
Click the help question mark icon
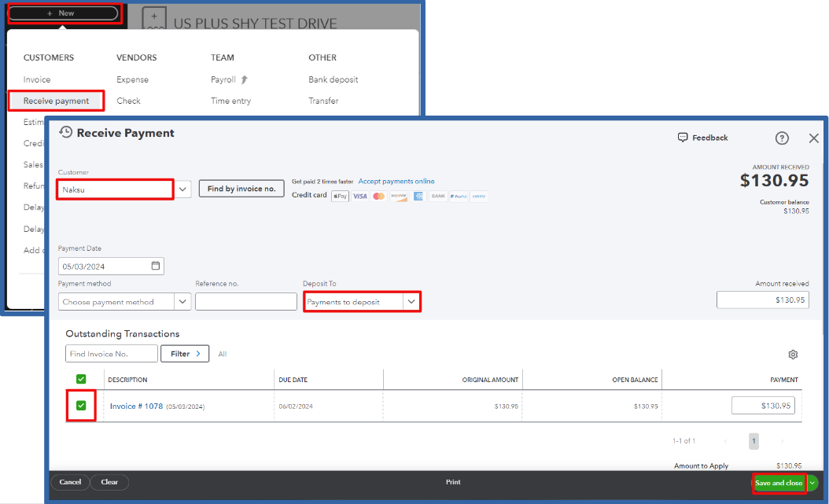(782, 138)
